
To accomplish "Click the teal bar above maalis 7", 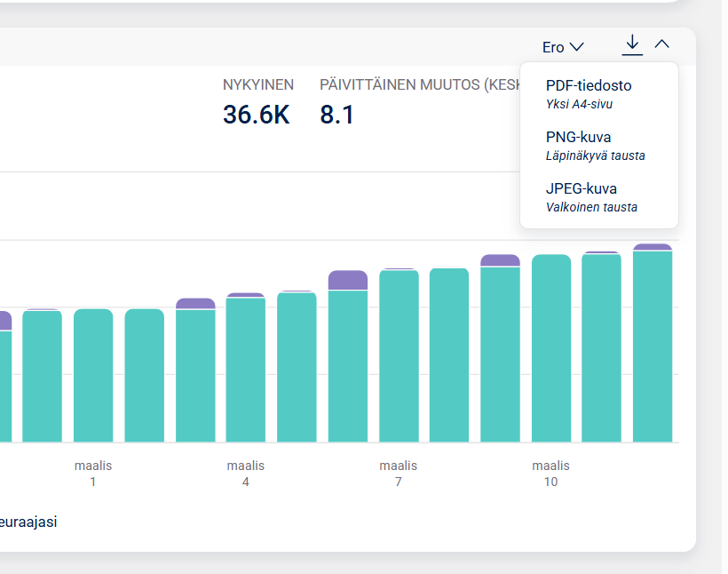I will (x=399, y=355).
